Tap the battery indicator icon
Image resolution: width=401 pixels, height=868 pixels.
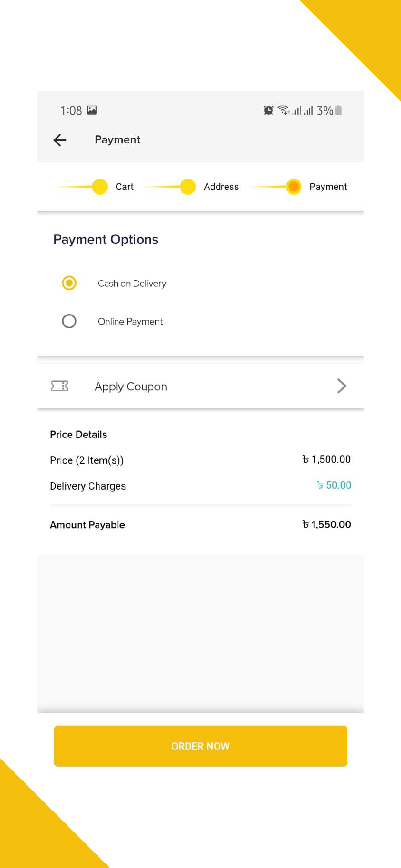point(338,110)
